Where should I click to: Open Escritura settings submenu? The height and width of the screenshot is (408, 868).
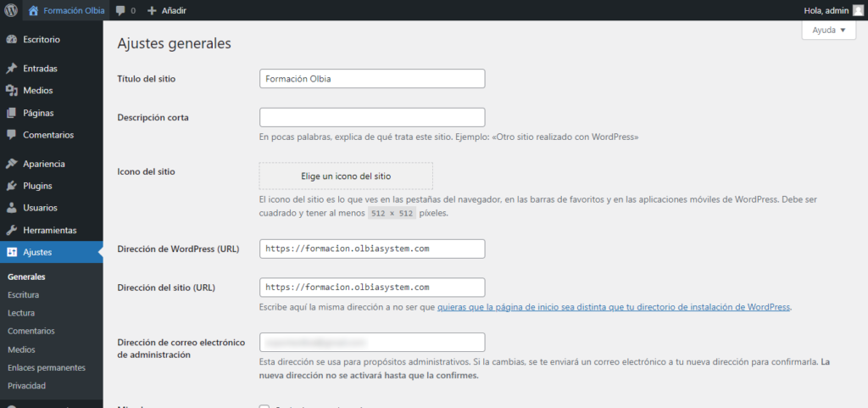pyautogui.click(x=23, y=295)
